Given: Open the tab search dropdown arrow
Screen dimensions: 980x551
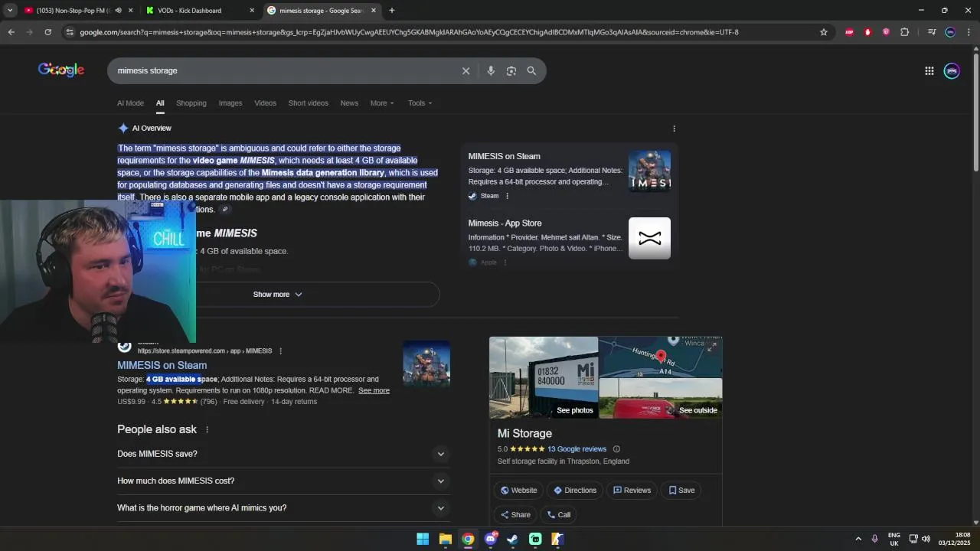Looking at the screenshot, I should point(10,10).
